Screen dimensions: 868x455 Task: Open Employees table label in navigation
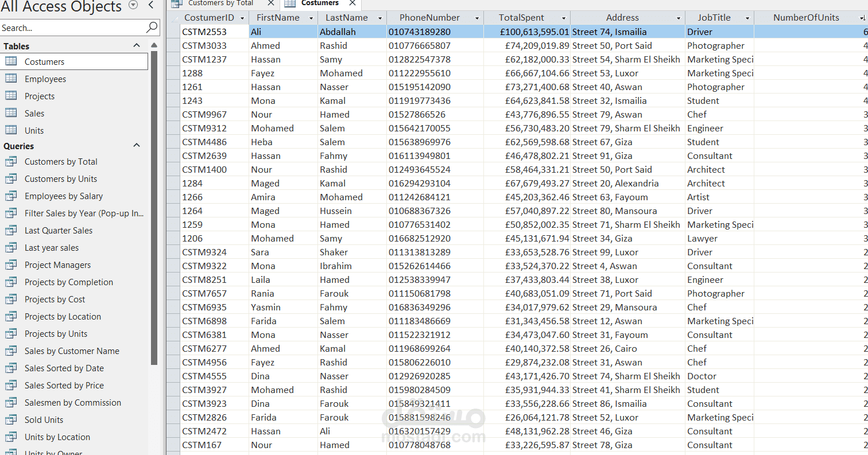[45, 79]
